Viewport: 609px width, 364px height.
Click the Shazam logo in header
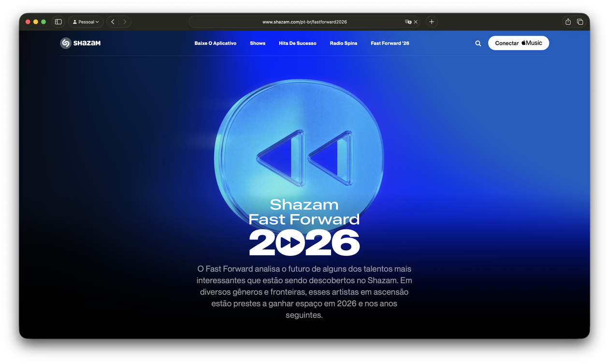[x=80, y=43]
